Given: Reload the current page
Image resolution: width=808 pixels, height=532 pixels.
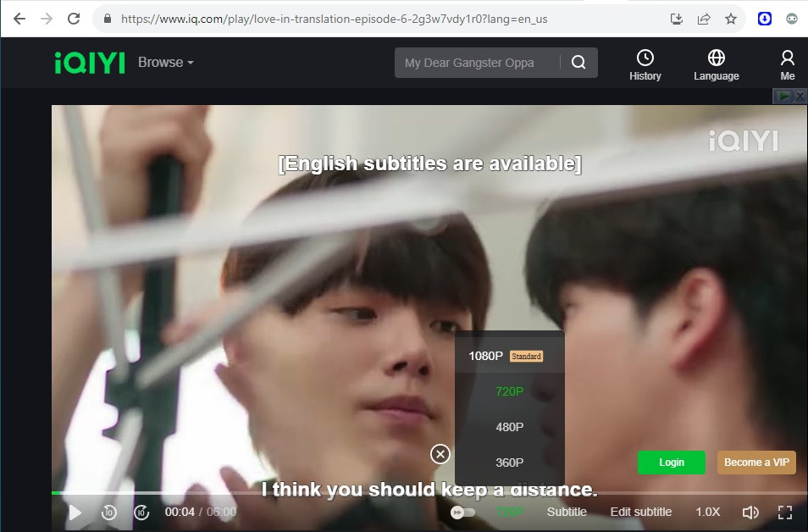Looking at the screenshot, I should point(74,19).
